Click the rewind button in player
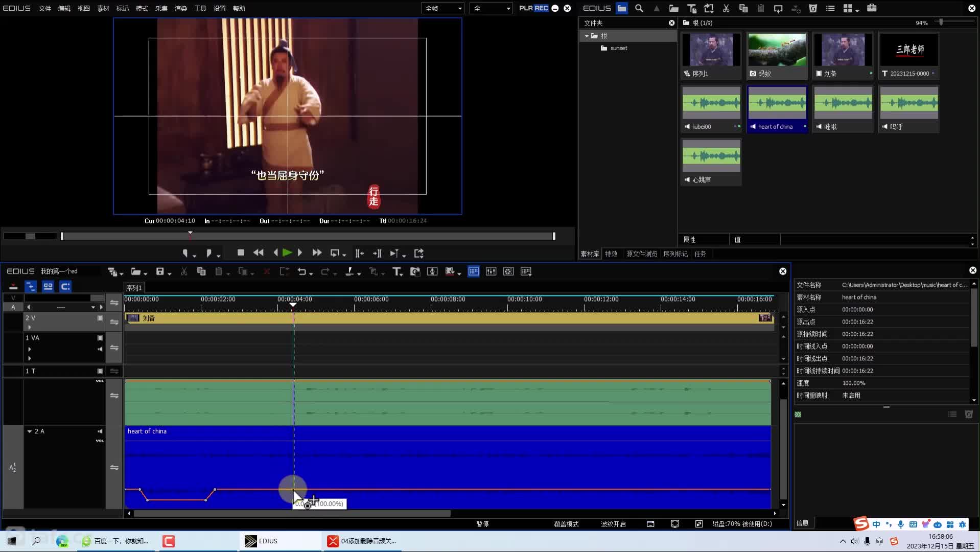This screenshot has width=980, height=552. pos(259,252)
